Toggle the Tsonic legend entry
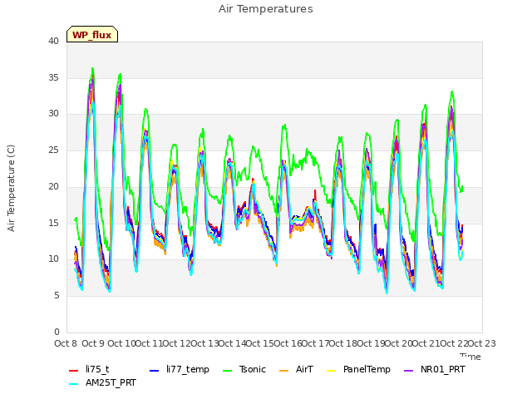 244,369
